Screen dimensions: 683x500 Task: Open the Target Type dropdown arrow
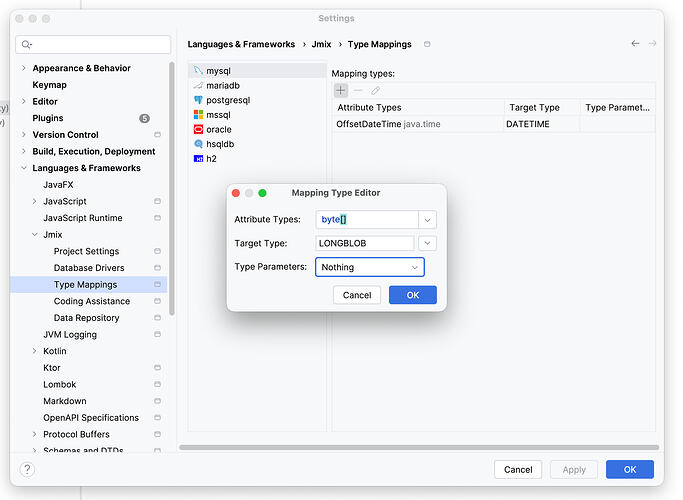coord(427,243)
